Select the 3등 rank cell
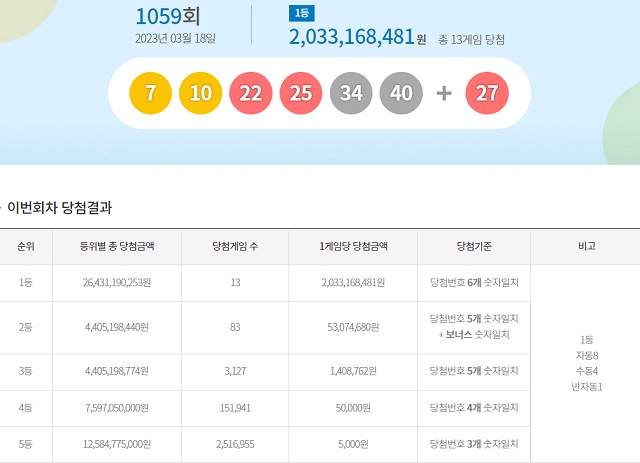The height and width of the screenshot is (463, 640). 25,371
